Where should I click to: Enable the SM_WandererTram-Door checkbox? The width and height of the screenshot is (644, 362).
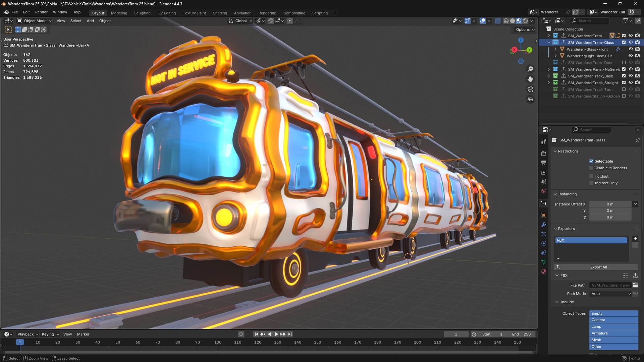coord(624,62)
